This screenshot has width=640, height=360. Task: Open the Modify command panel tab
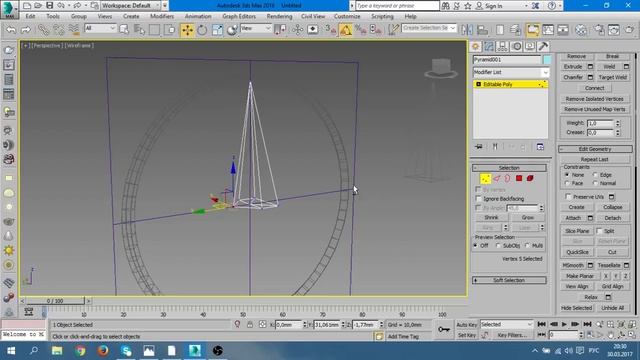click(x=489, y=47)
